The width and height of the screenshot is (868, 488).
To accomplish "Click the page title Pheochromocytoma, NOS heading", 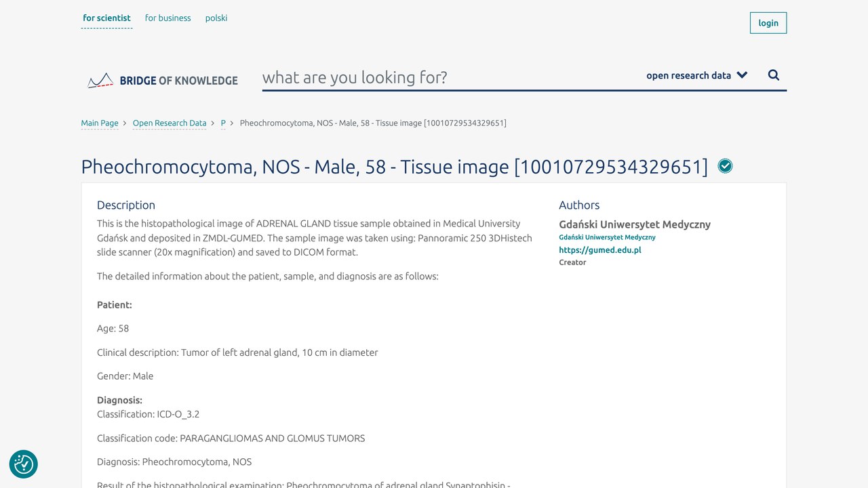I will [394, 167].
